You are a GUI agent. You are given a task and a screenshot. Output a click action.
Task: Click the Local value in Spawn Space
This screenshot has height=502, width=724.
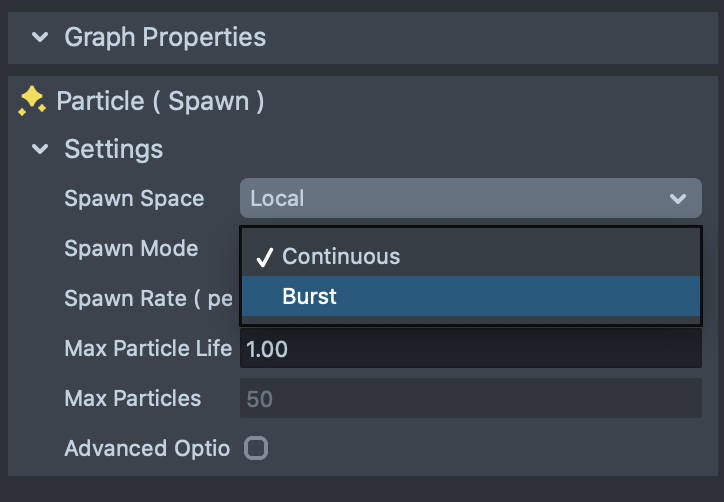click(x=278, y=198)
